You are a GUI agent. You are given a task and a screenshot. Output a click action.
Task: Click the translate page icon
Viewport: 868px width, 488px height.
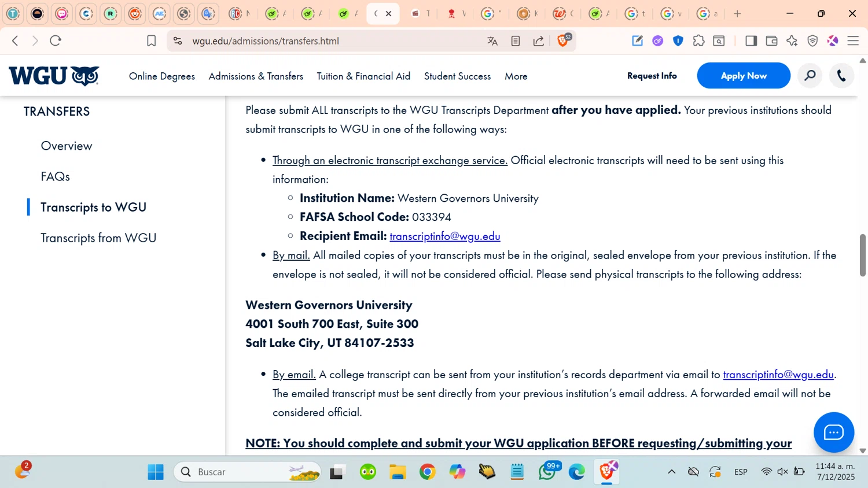click(492, 41)
